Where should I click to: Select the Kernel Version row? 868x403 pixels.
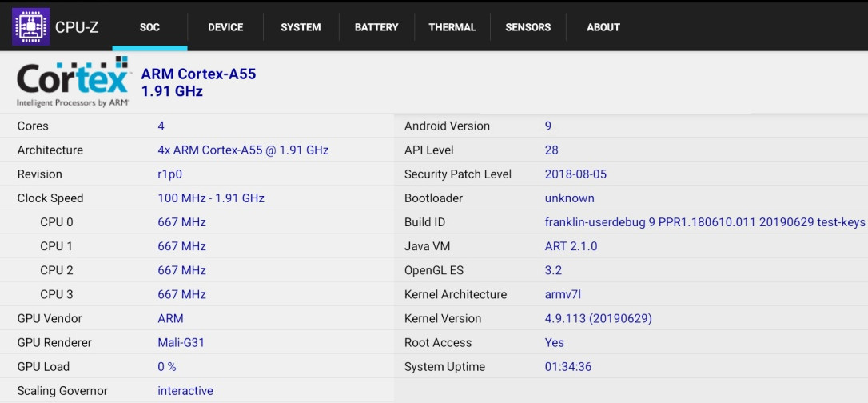[x=631, y=319]
